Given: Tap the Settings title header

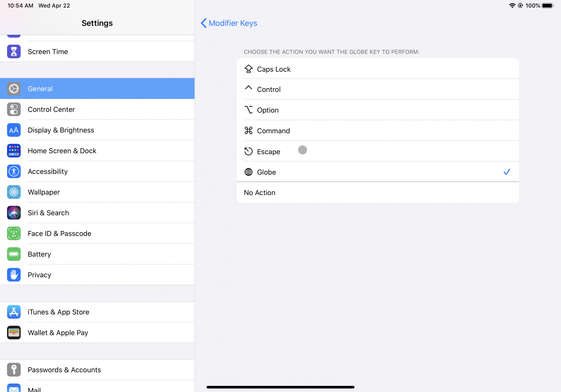Looking at the screenshot, I should 97,23.
